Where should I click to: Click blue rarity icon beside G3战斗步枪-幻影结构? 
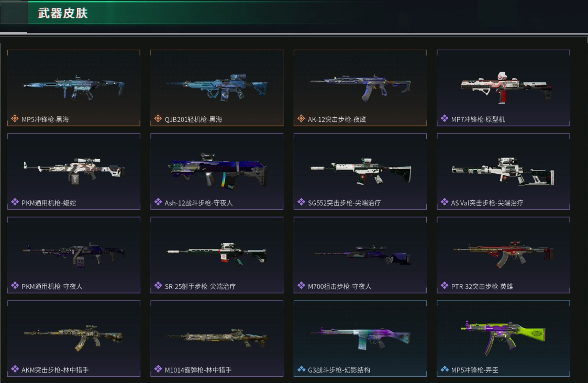(x=301, y=369)
